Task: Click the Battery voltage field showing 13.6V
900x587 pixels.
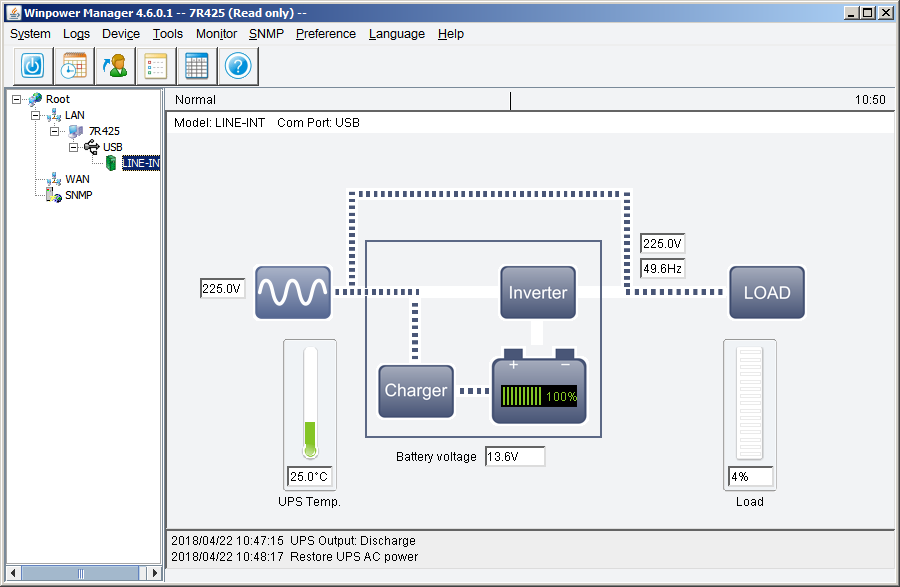Action: 515,457
